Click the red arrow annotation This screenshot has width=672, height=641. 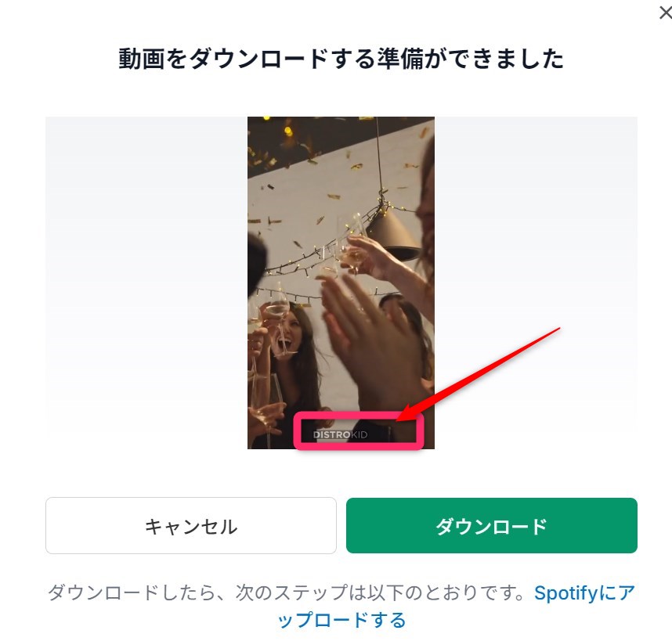pyautogui.click(x=478, y=374)
